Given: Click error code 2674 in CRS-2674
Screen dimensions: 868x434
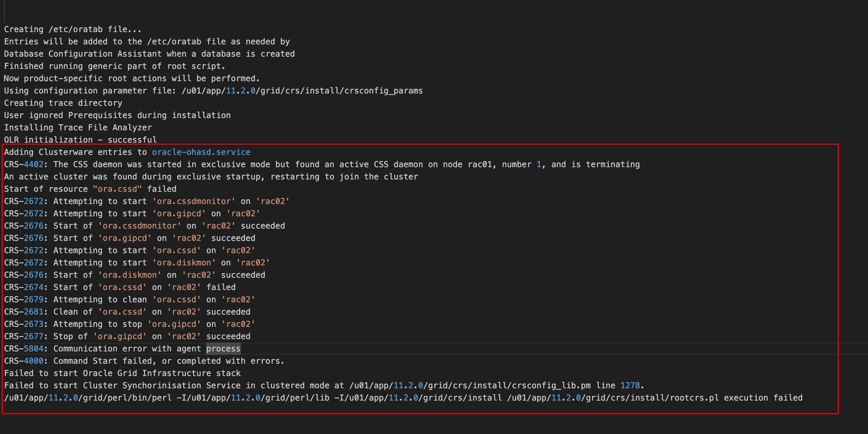Looking at the screenshot, I should [x=33, y=287].
